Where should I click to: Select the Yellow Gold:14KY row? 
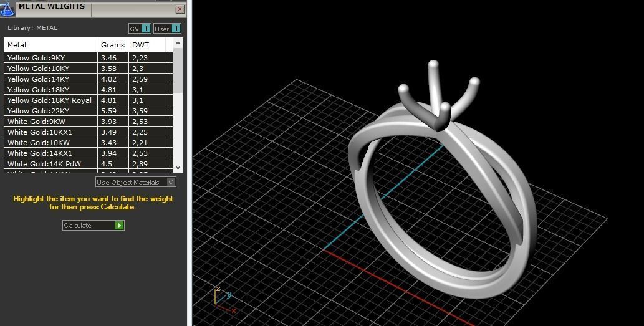point(88,79)
